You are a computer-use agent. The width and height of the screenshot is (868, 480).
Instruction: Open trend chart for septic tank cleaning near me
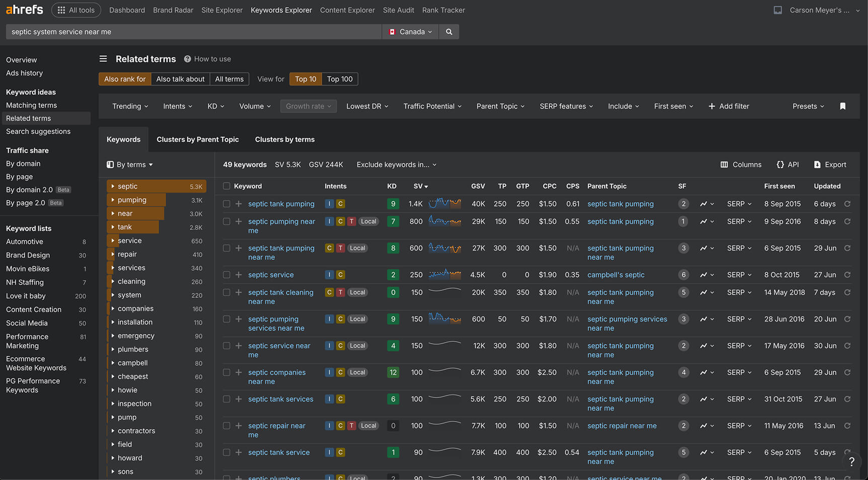(x=706, y=292)
